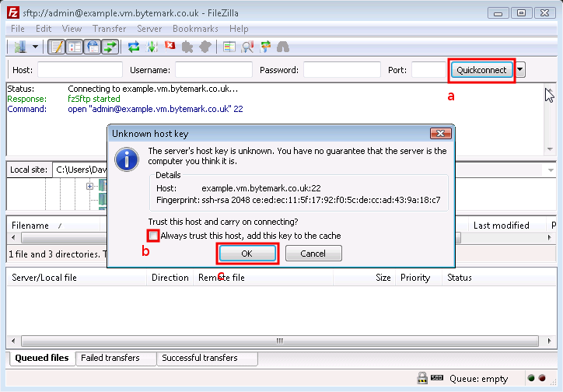
Task: Click the information icon in dialog
Action: pyautogui.click(x=127, y=159)
